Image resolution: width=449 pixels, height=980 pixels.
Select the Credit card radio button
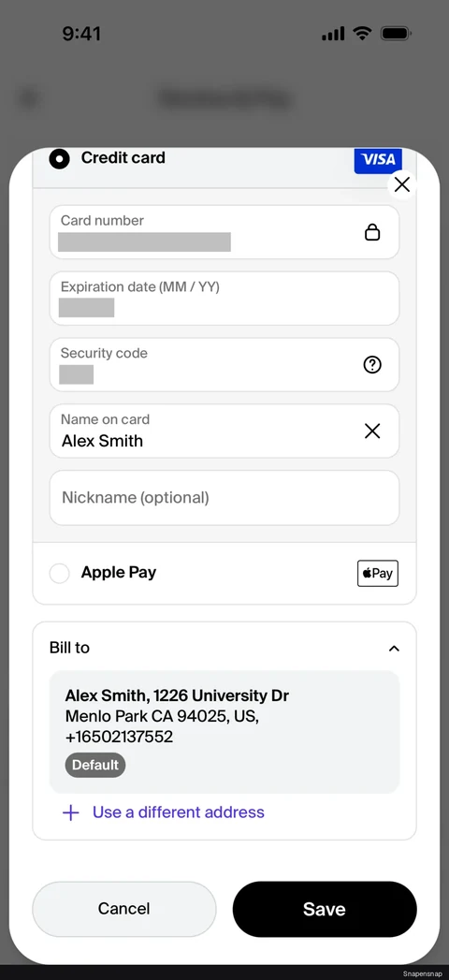coord(59,159)
